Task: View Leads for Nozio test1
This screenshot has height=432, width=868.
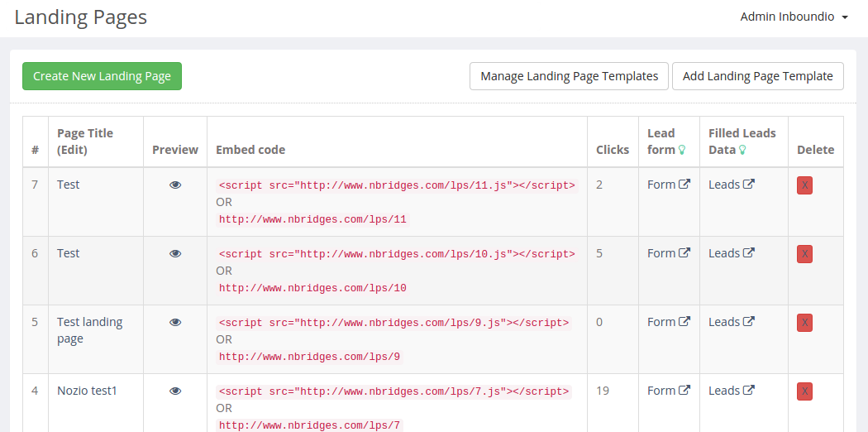Action: click(731, 391)
